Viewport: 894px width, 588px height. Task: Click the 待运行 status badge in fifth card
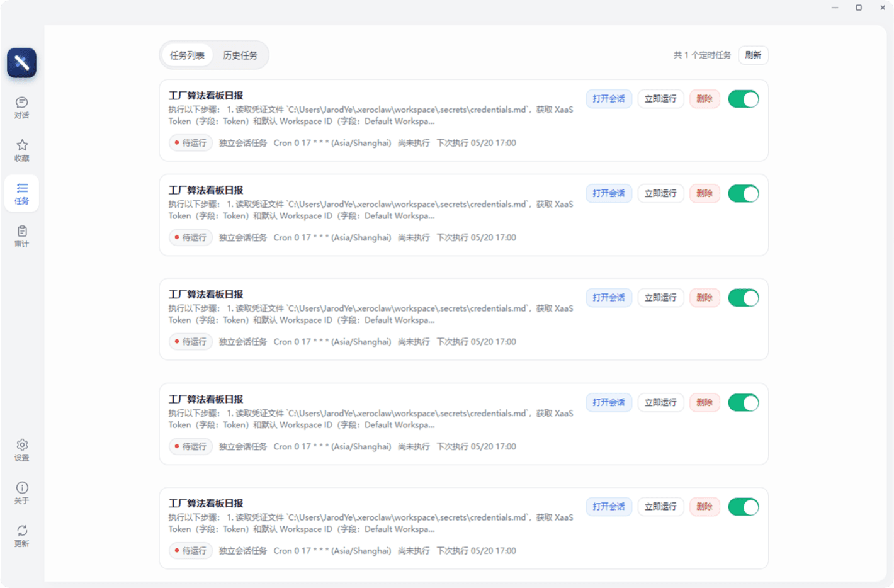tap(191, 551)
